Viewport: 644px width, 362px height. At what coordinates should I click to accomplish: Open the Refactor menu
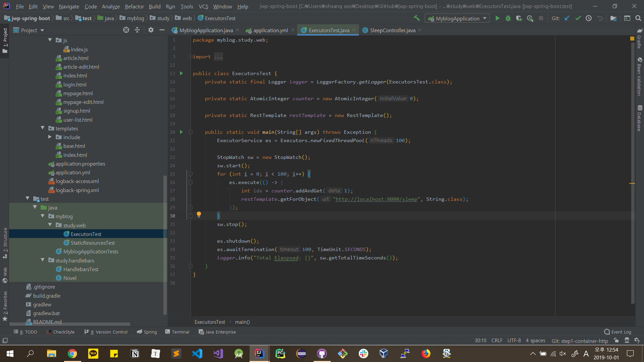coord(134,6)
